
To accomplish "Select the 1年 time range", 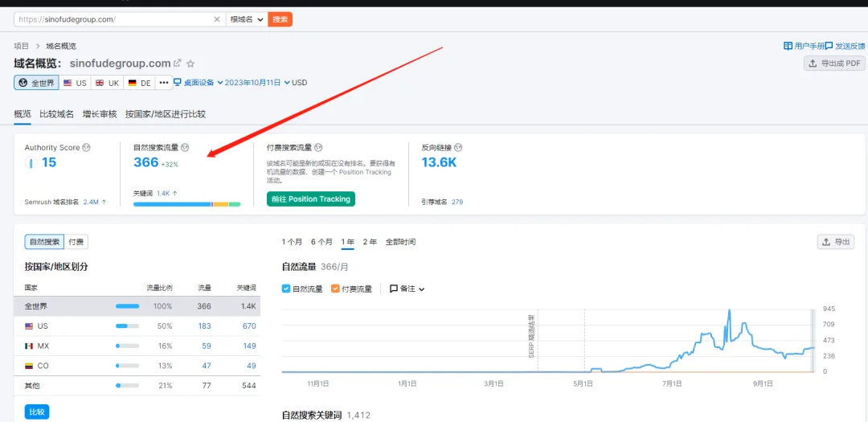I will [x=348, y=242].
